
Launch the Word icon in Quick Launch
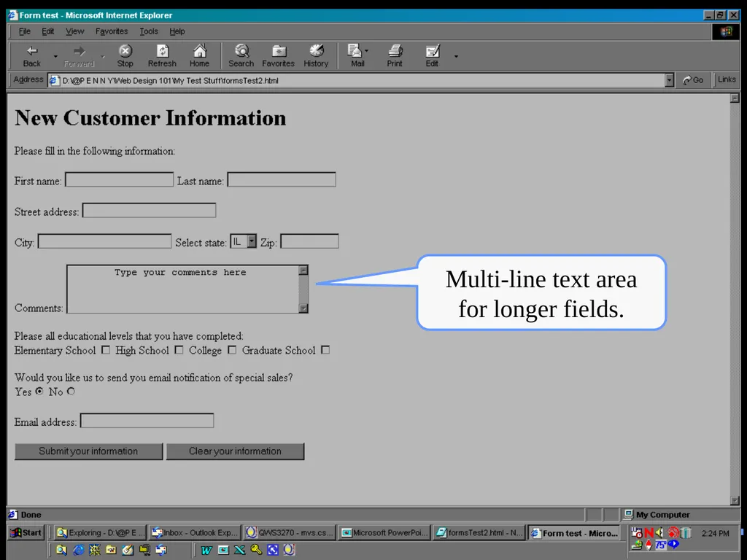pos(206,550)
